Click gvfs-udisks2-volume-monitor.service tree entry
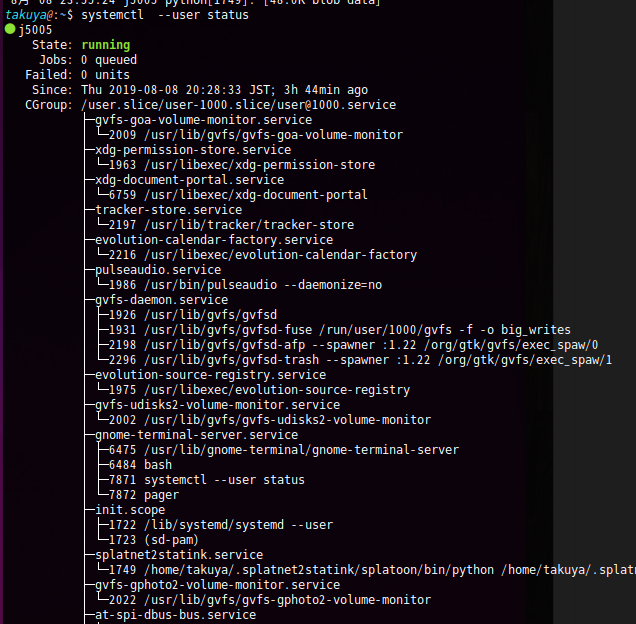The height and width of the screenshot is (624, 636). coord(217,405)
